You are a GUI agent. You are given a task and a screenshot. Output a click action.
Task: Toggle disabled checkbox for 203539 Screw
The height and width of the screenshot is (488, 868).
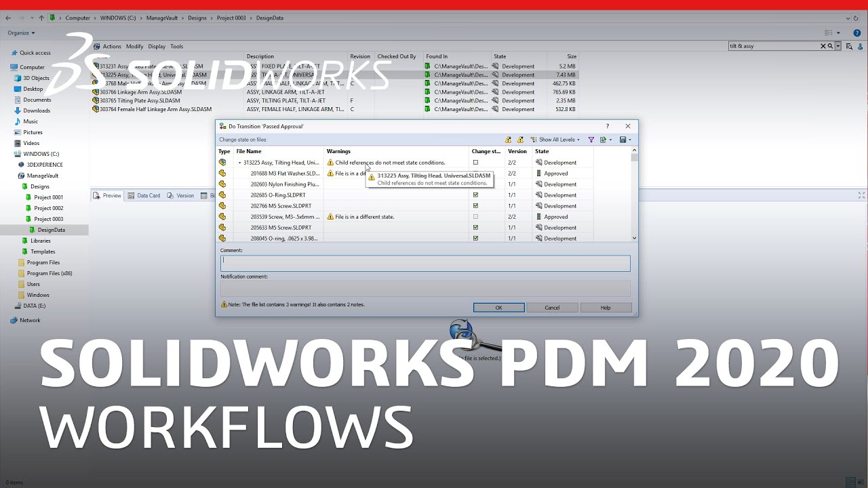click(x=475, y=217)
